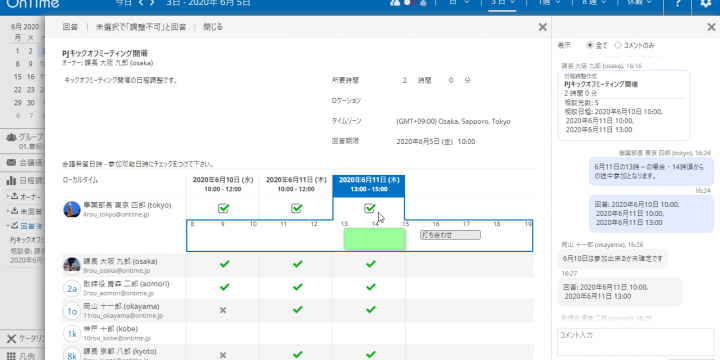Select date 1 in mini calendar
Viewport: 720px width, 360px height.
(17, 51)
